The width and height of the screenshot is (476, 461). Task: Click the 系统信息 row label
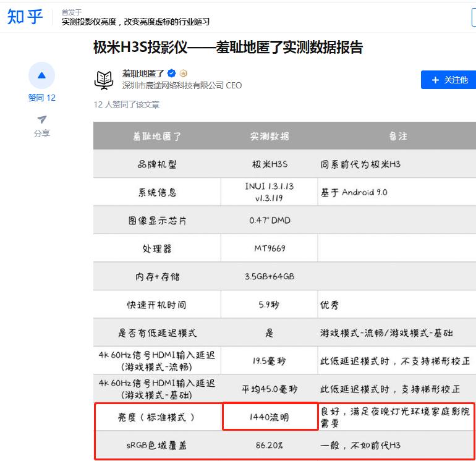157,192
